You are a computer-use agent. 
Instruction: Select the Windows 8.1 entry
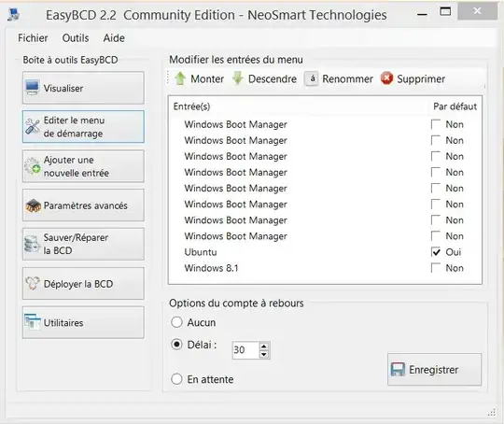tap(212, 268)
